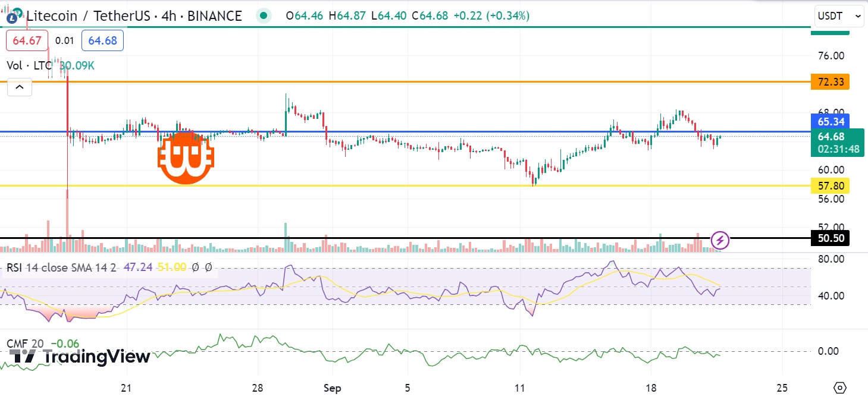Screen dimensions: 868x400
Task: Select the Vol · LTC volume legend
Action: click(x=29, y=66)
